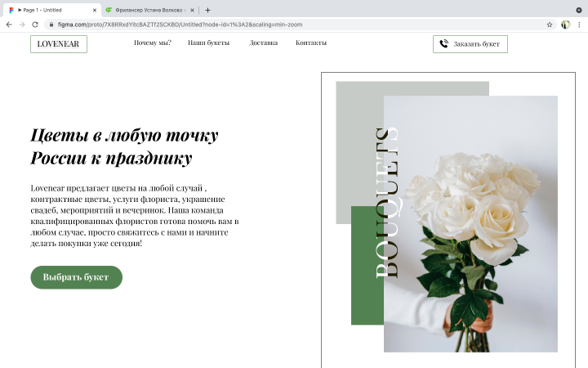This screenshot has width=588, height=368.
Task: Click the phone icon in Заказать букет
Action: (x=444, y=43)
